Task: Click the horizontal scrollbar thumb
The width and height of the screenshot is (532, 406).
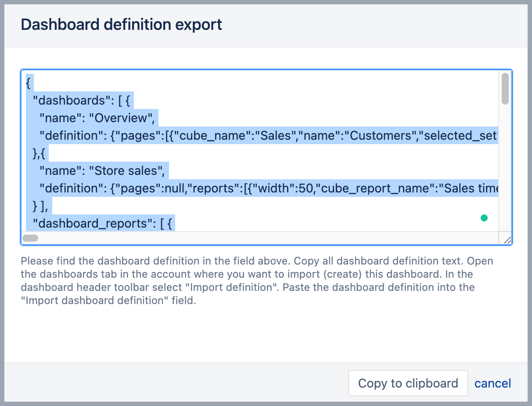Action: click(30, 238)
